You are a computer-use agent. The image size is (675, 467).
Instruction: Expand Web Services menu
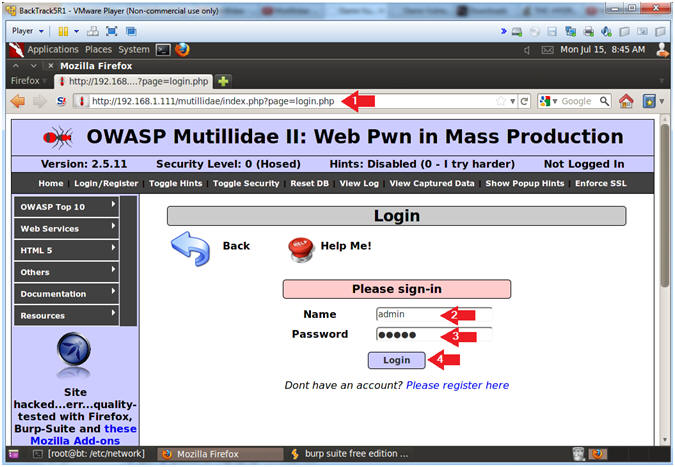(x=66, y=229)
